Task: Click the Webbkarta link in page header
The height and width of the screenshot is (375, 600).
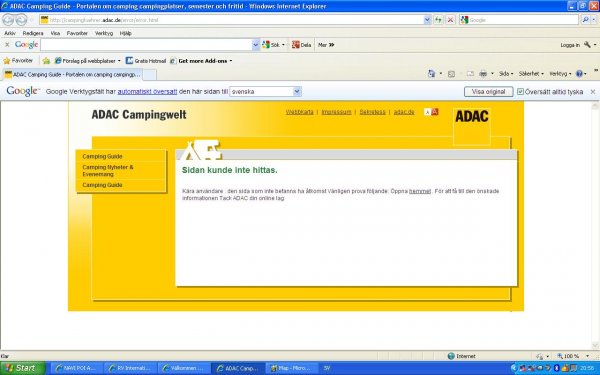Action: tap(299, 112)
